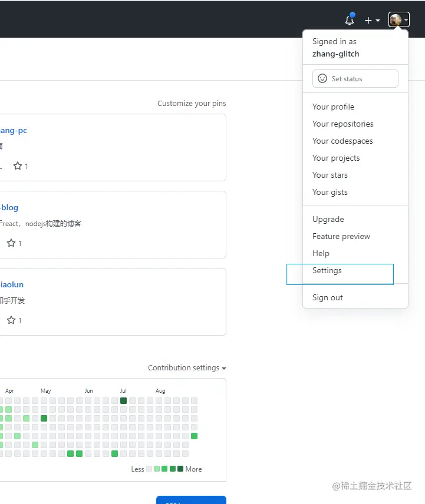Click the user avatar menu
425x504 pixels.
click(398, 20)
